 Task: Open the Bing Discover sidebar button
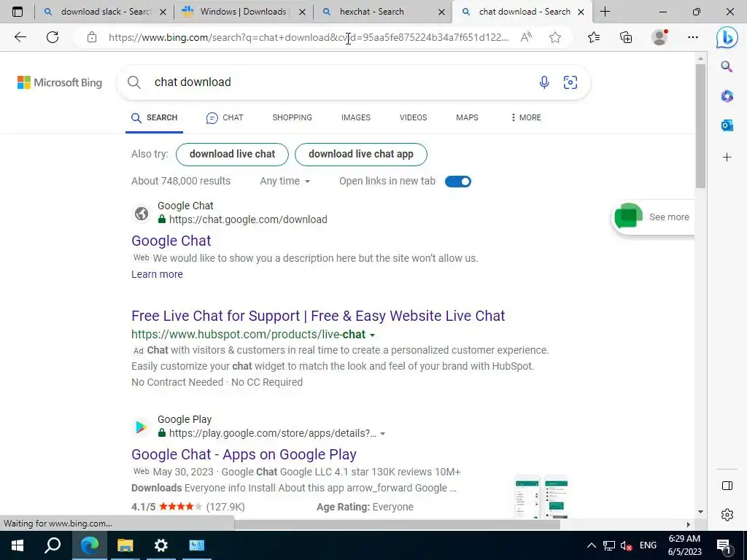[727, 37]
